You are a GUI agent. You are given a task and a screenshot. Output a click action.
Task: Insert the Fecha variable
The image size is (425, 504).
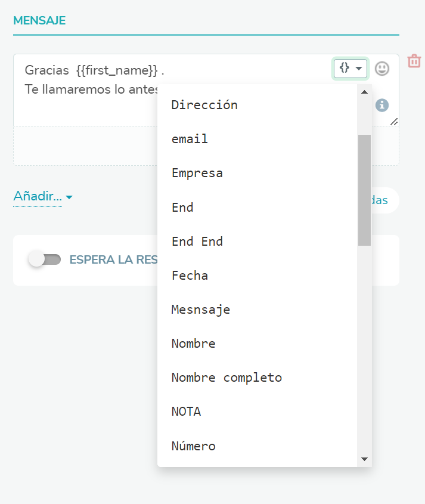coord(190,276)
